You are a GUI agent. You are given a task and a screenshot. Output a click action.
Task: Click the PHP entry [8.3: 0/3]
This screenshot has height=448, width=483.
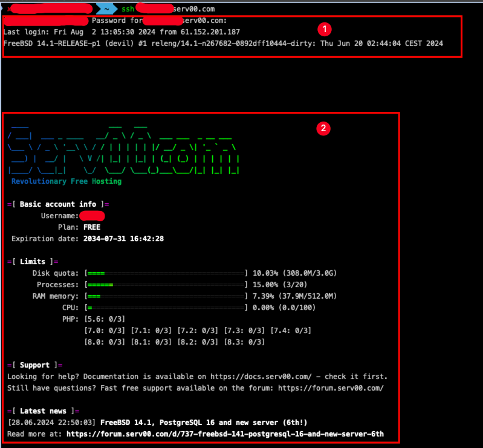244,342
